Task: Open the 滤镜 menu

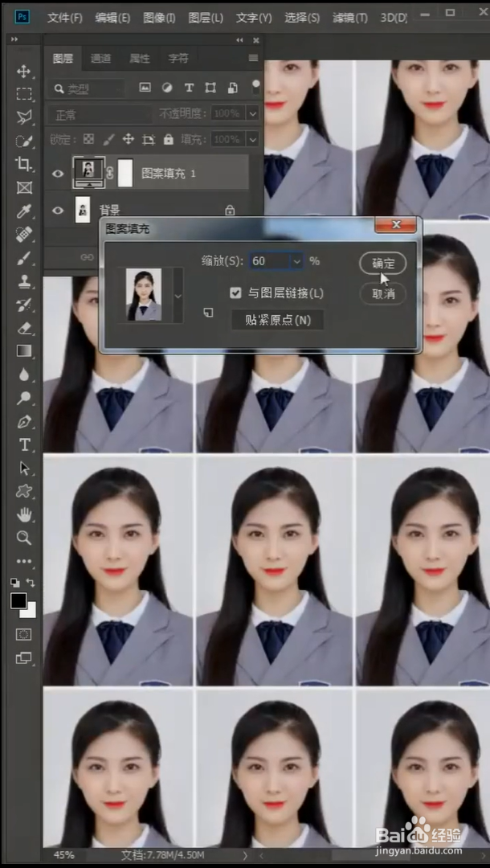Action: (350, 18)
